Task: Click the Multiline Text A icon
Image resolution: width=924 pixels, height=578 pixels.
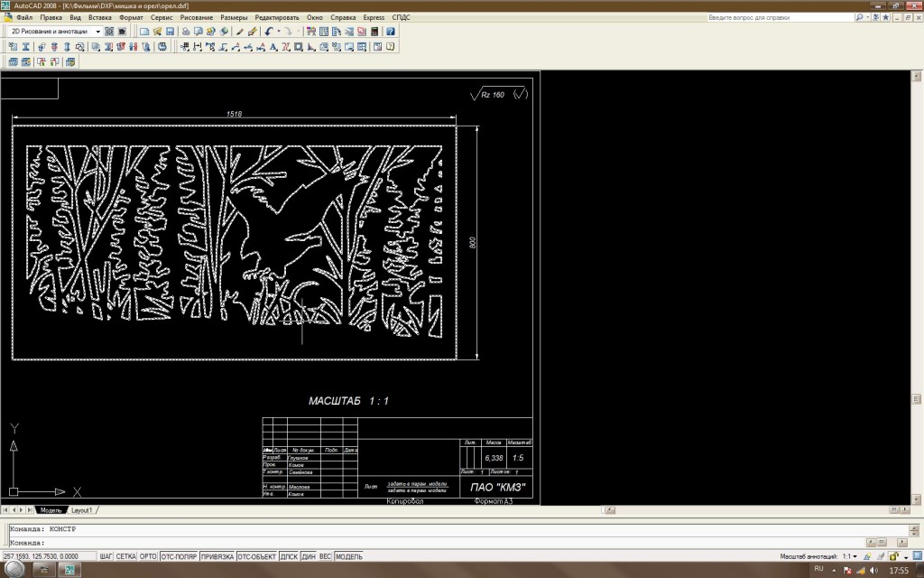Action: 273,47
